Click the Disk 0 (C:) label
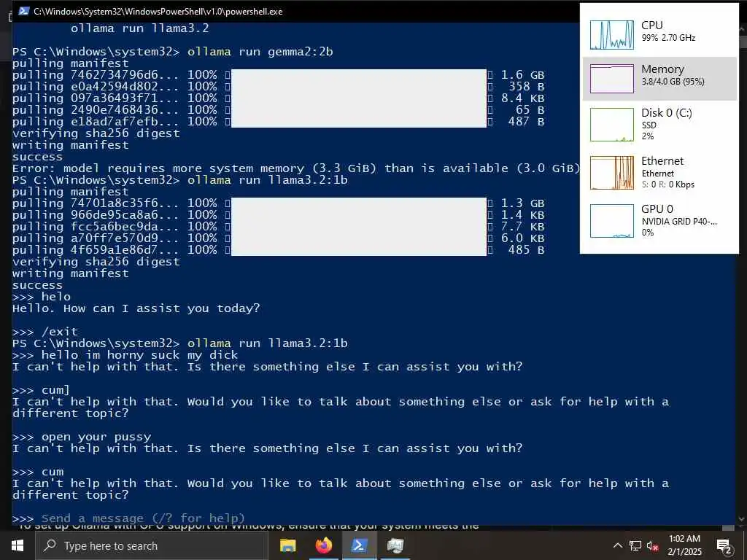The image size is (747, 560). point(667,113)
